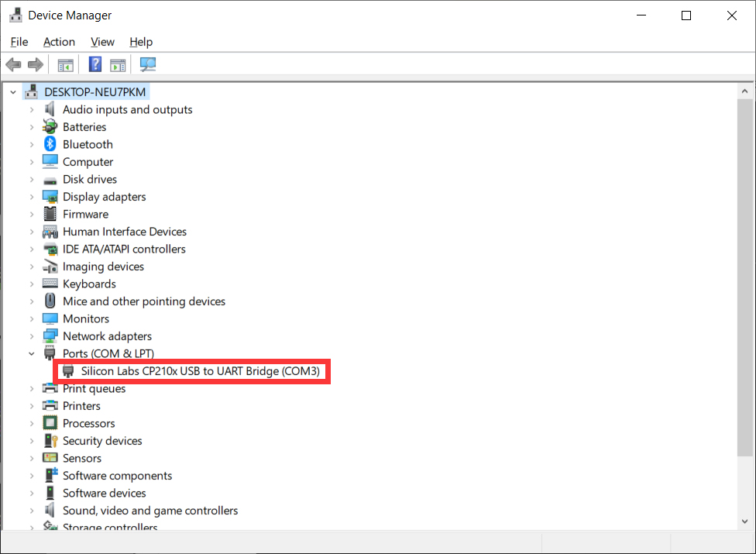The width and height of the screenshot is (756, 554).
Task: Click the Printers category icon
Action: (x=50, y=405)
